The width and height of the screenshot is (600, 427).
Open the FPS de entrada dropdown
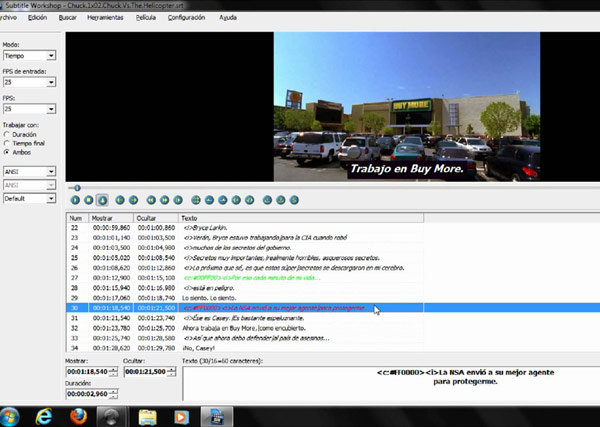coord(29,82)
